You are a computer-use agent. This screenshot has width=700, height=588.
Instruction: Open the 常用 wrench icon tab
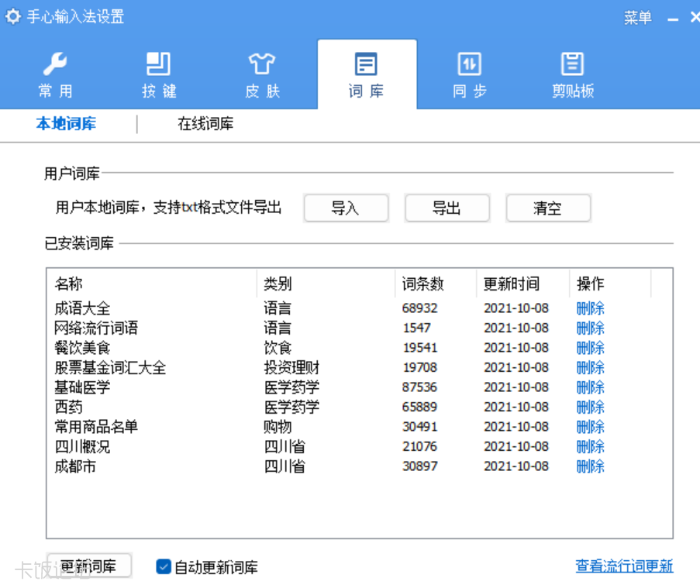[55, 75]
